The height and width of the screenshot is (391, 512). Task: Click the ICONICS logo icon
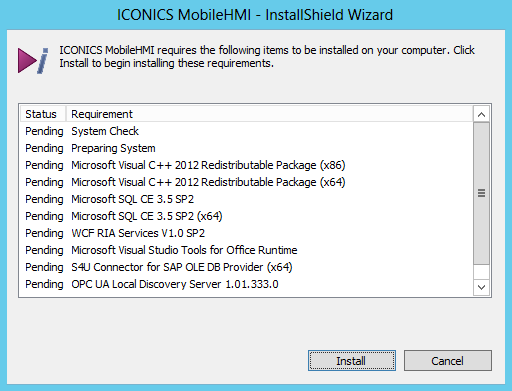click(33, 60)
